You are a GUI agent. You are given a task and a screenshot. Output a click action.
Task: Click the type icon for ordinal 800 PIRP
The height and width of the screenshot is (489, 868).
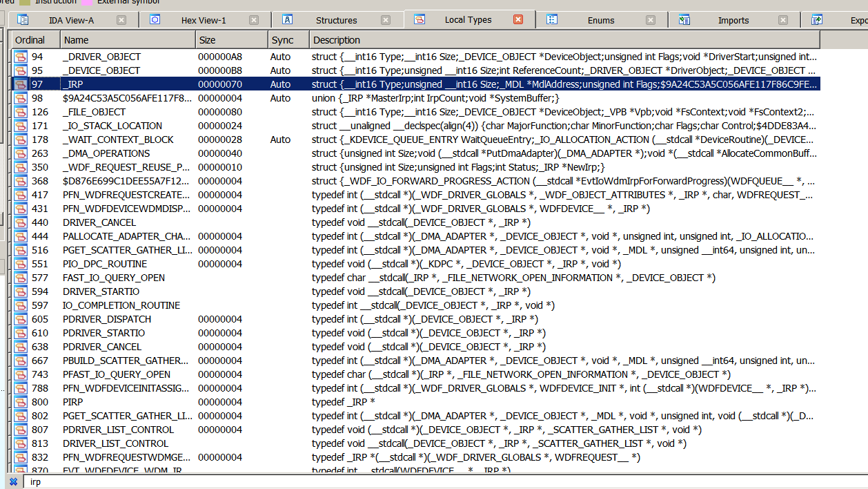[x=21, y=402]
